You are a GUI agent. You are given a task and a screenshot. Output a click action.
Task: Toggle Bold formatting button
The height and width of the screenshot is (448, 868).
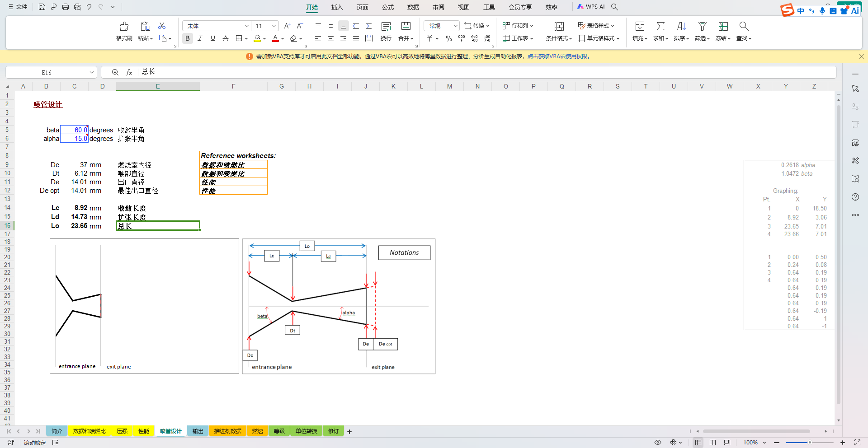[x=187, y=38]
